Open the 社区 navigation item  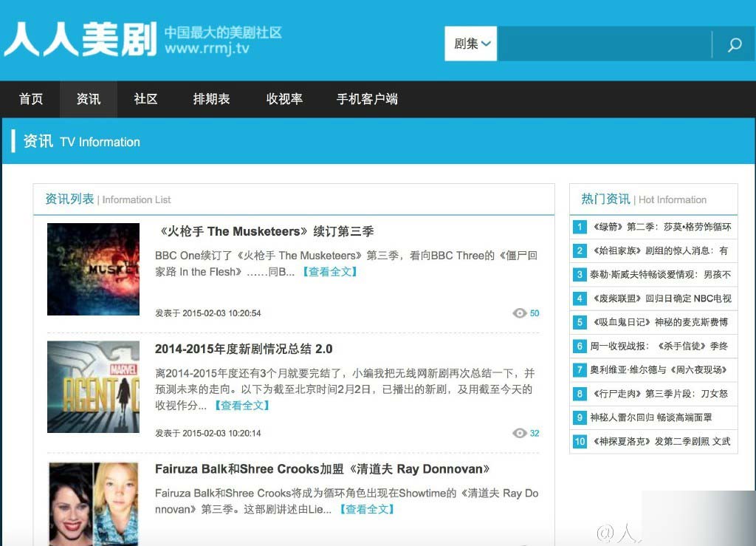(x=145, y=99)
